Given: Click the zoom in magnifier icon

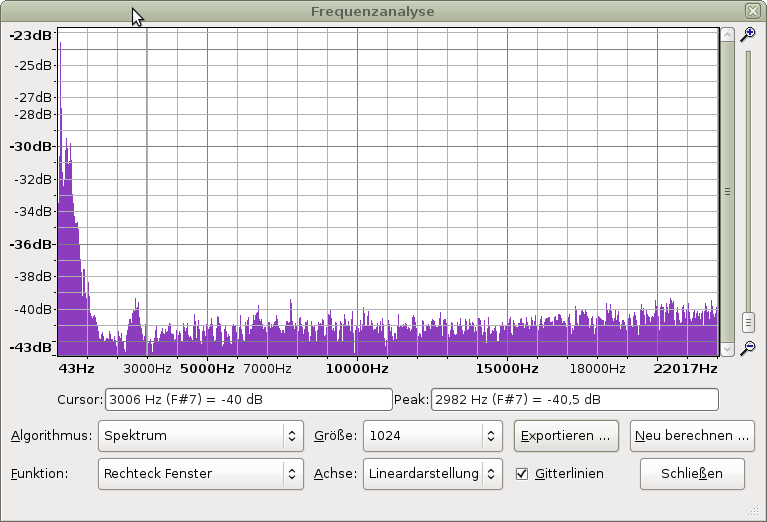Looking at the screenshot, I should point(747,34).
